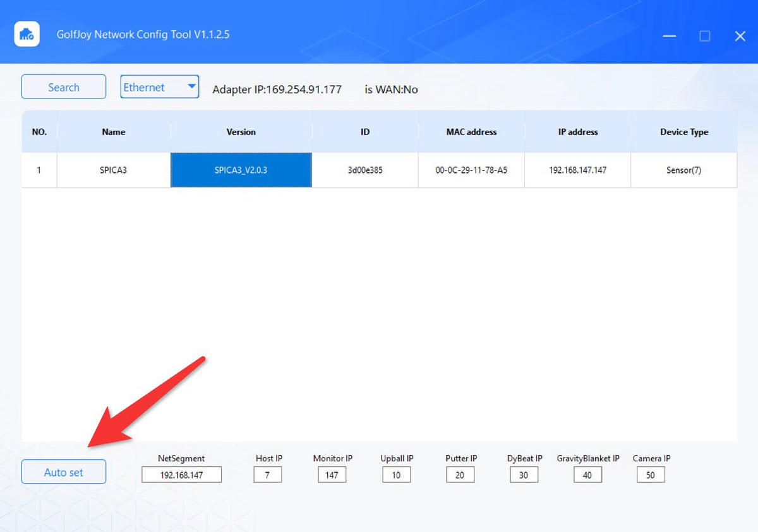758x532 pixels.
Task: Click the Search button
Action: click(x=64, y=87)
